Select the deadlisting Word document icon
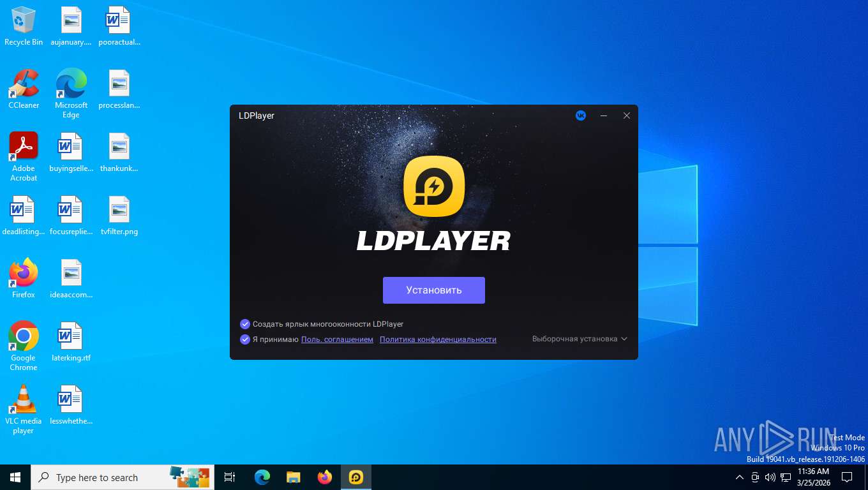 coord(24,216)
